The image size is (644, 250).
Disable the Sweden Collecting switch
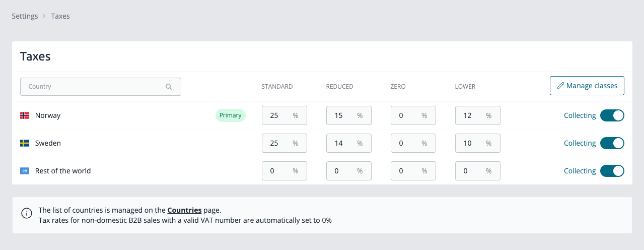[x=612, y=143]
